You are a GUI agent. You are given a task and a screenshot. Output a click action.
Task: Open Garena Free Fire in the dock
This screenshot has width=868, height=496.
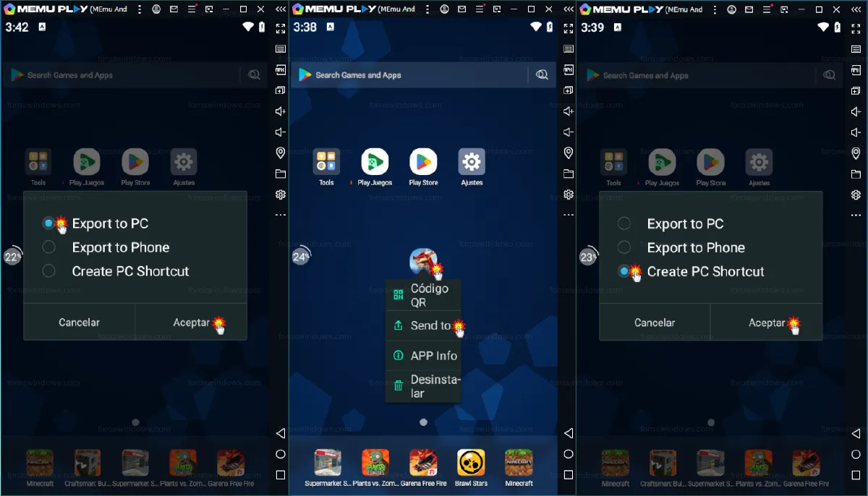point(422,463)
